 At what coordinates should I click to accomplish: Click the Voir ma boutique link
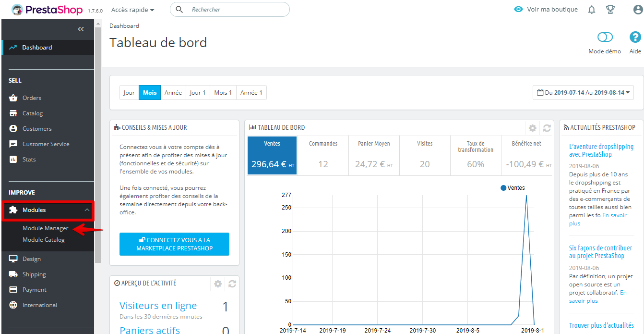tap(552, 10)
